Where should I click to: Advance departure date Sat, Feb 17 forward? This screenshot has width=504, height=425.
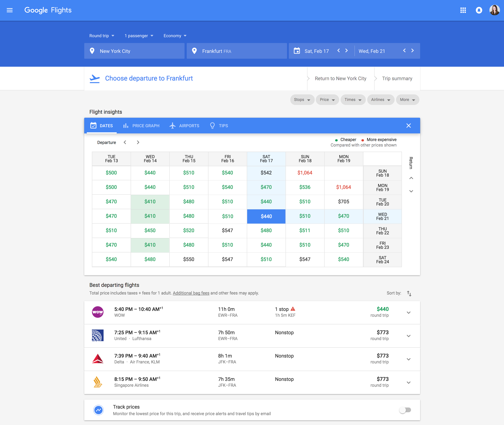[x=347, y=51]
